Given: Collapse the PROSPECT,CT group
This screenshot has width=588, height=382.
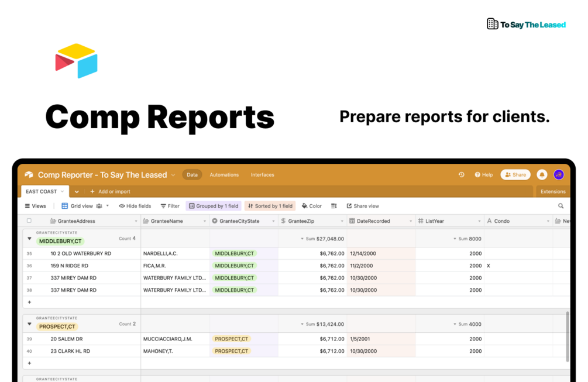Looking at the screenshot, I should pyautogui.click(x=29, y=324).
